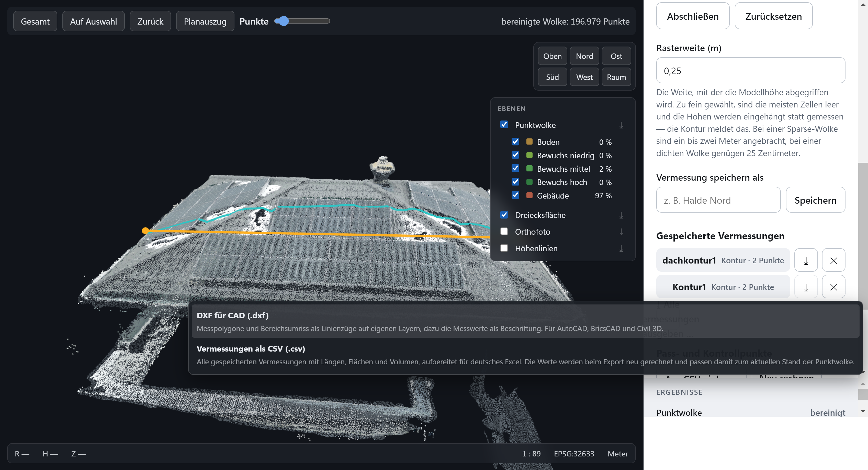The width and height of the screenshot is (868, 470).
Task: Click the Gebäude red color swatch
Action: 529,195
